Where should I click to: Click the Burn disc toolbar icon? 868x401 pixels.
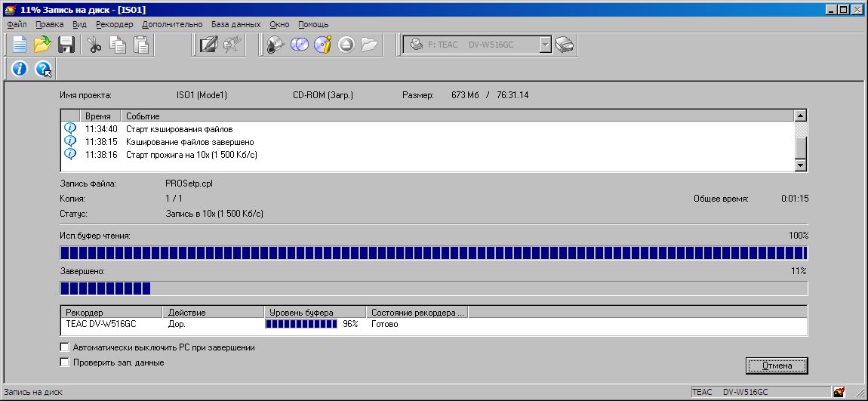[275, 45]
